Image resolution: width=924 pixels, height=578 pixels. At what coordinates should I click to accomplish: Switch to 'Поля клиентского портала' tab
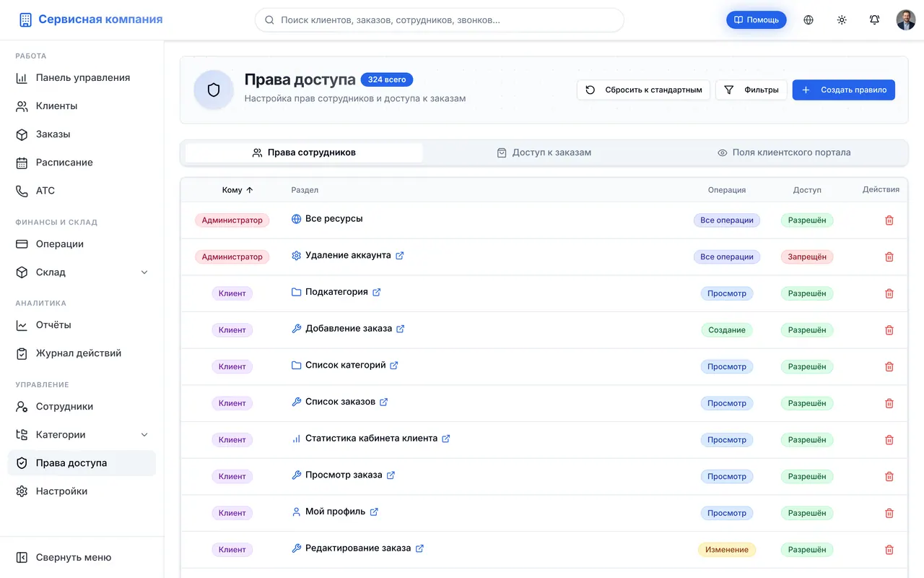pyautogui.click(x=784, y=152)
